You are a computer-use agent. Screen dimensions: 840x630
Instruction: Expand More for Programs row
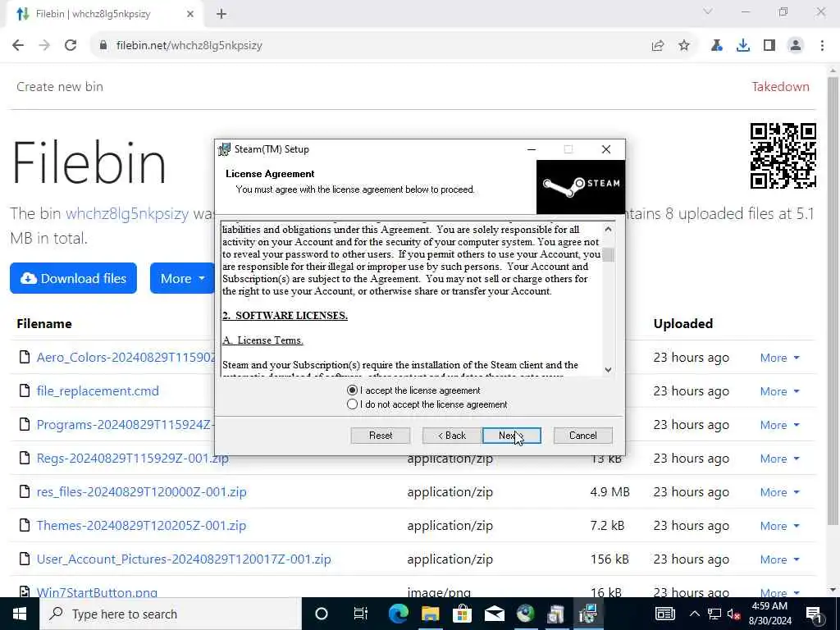click(779, 426)
